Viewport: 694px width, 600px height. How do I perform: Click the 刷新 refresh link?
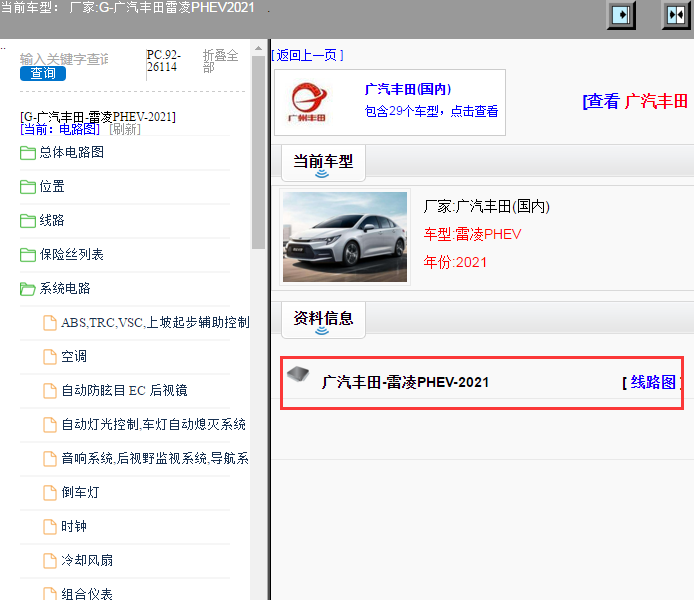tap(125, 129)
